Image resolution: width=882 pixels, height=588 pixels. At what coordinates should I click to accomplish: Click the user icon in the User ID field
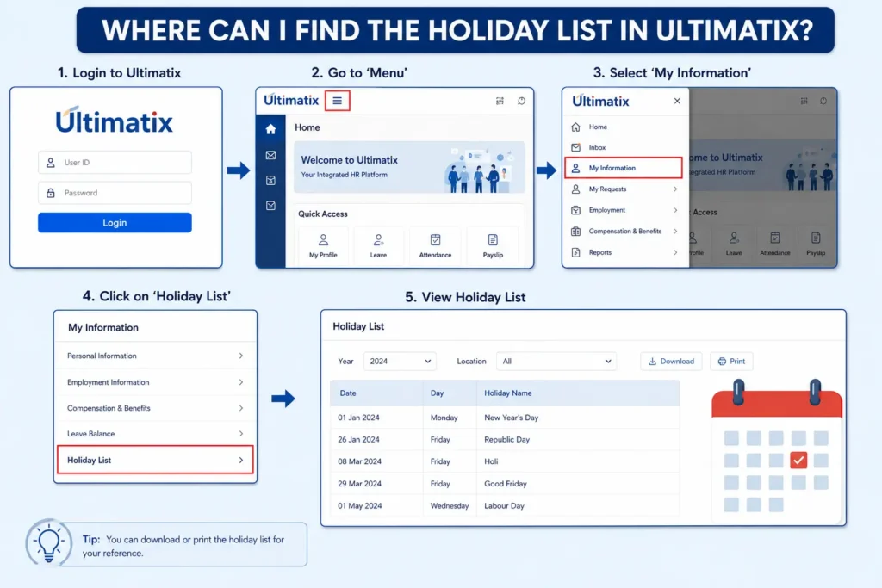coord(51,163)
